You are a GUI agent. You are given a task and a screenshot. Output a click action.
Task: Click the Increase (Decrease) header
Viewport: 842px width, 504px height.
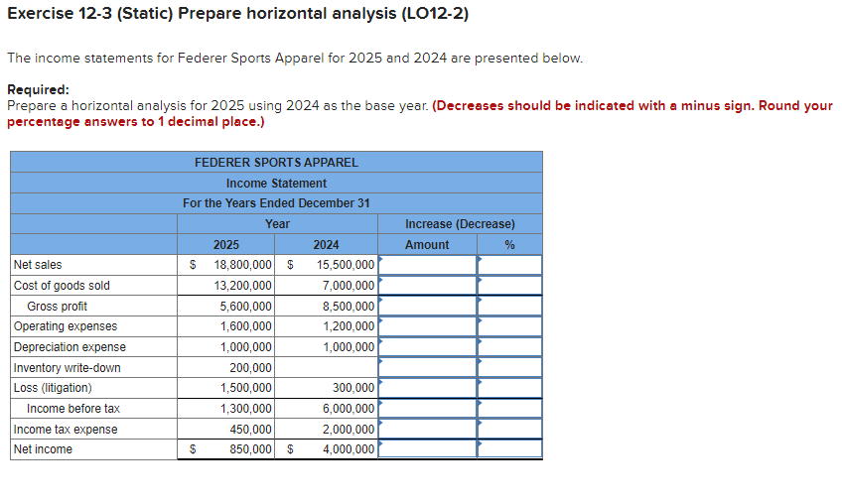tap(460, 224)
